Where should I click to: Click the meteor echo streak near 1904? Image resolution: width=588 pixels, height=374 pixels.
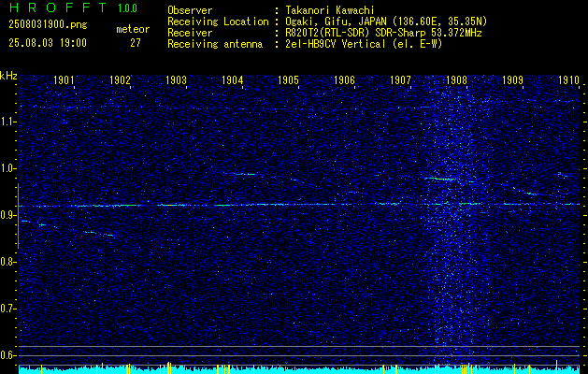click(x=239, y=174)
